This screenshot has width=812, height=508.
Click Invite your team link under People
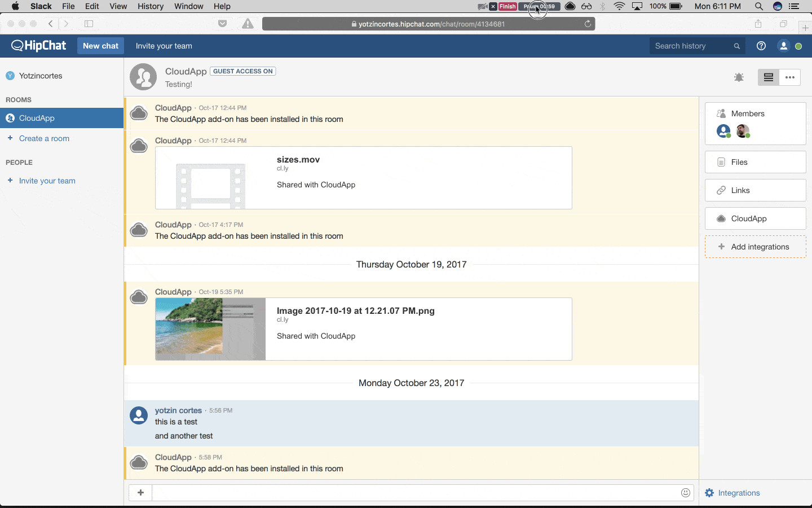point(47,181)
